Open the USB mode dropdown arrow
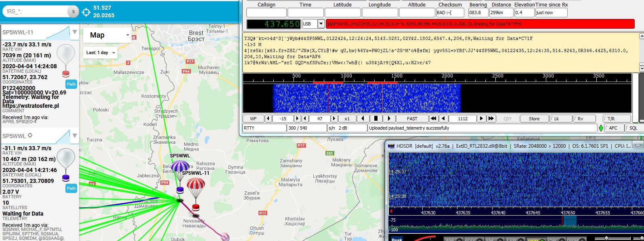 pos(321,24)
